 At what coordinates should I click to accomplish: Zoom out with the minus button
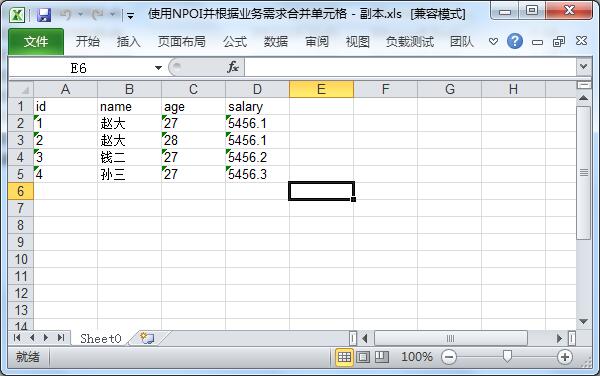coord(449,357)
